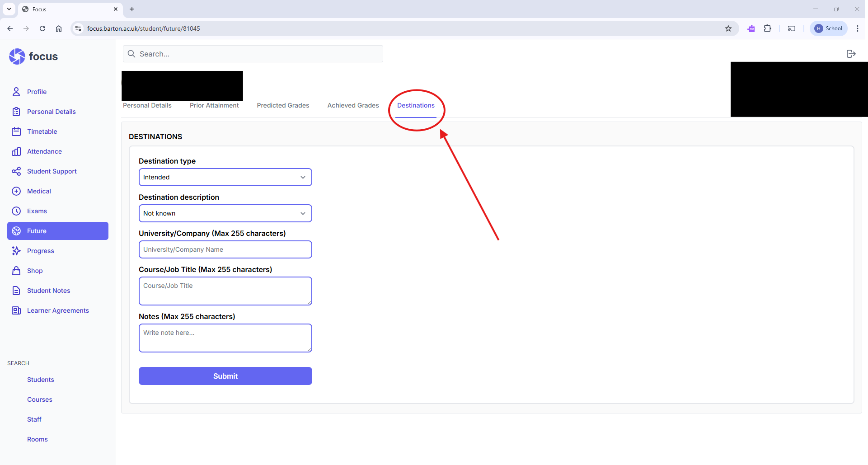Click the Progress sparkle icon
This screenshot has width=868, height=465.
(x=16, y=251)
